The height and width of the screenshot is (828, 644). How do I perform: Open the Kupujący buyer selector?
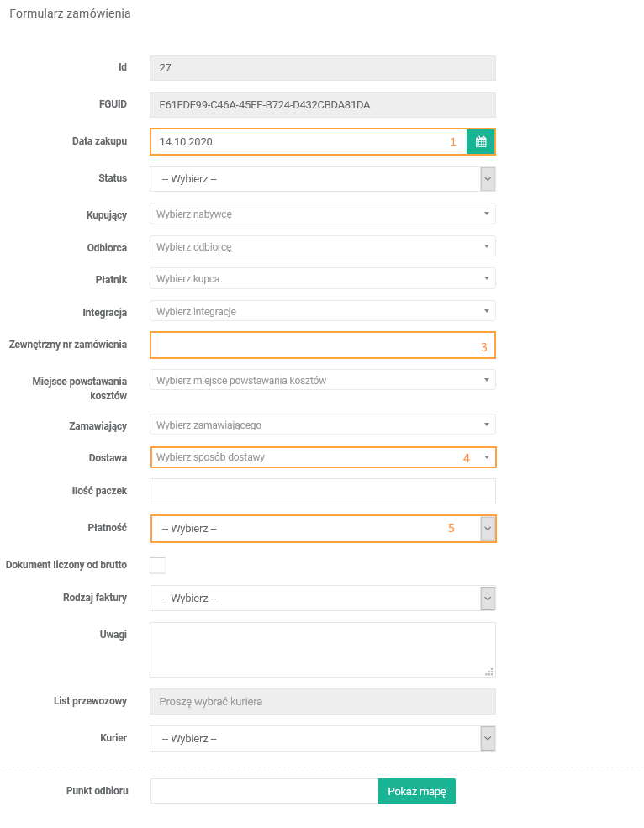tap(322, 214)
